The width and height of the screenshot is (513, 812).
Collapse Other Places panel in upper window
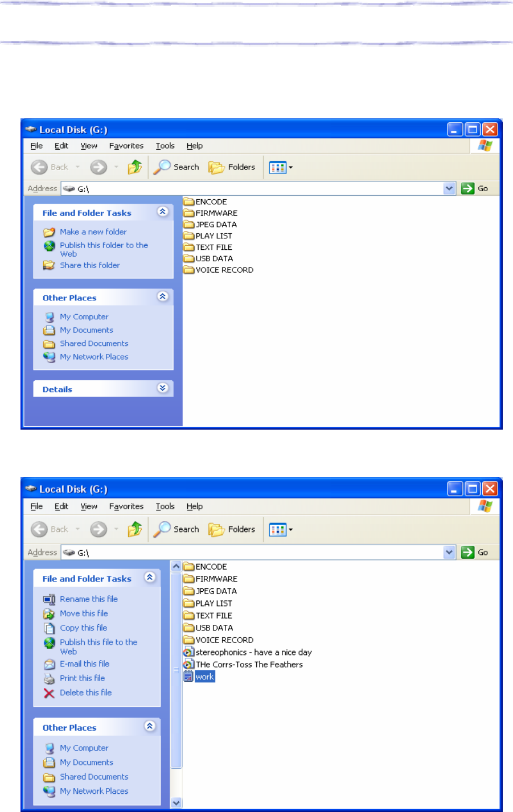coord(163,296)
